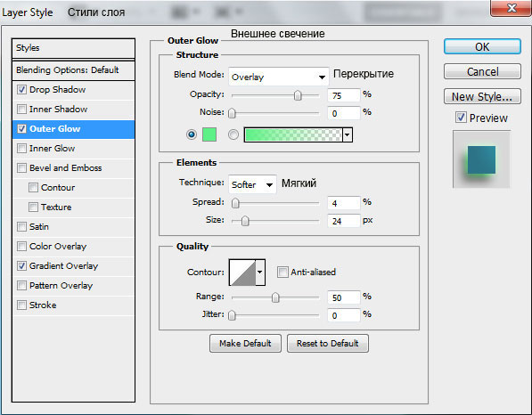Select the Pattern Overlay style entry

tap(73, 286)
